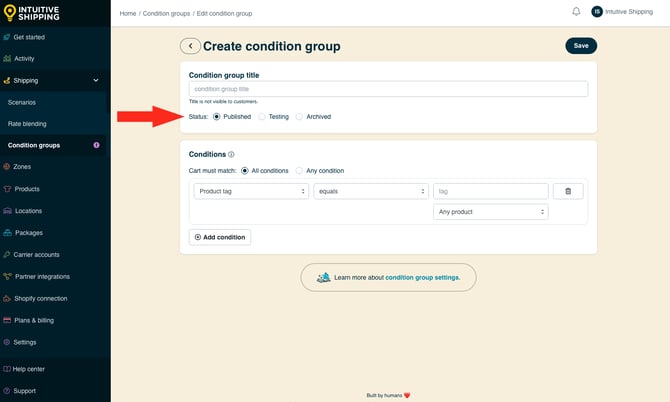Select the Archived status radio

tap(299, 117)
